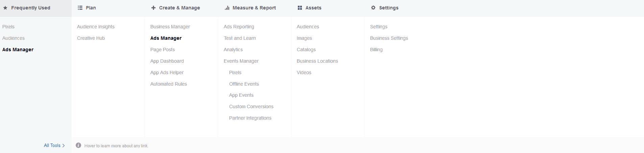The height and width of the screenshot is (153, 644).
Task: Open Ads Manager under Create & Manage
Action: coord(166,38)
